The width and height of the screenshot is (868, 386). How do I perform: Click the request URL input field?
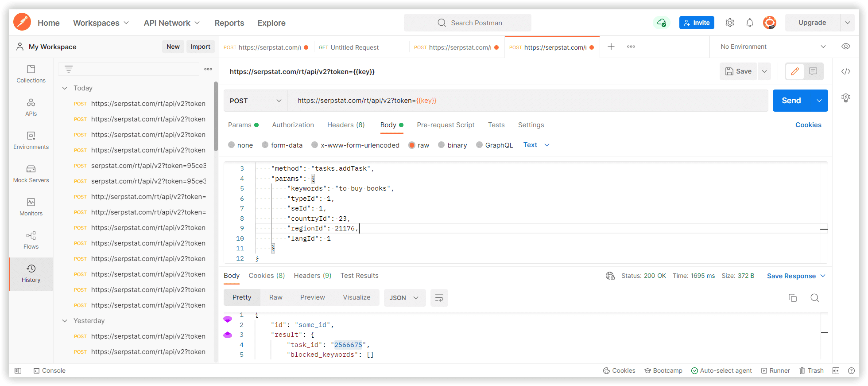[x=528, y=101]
